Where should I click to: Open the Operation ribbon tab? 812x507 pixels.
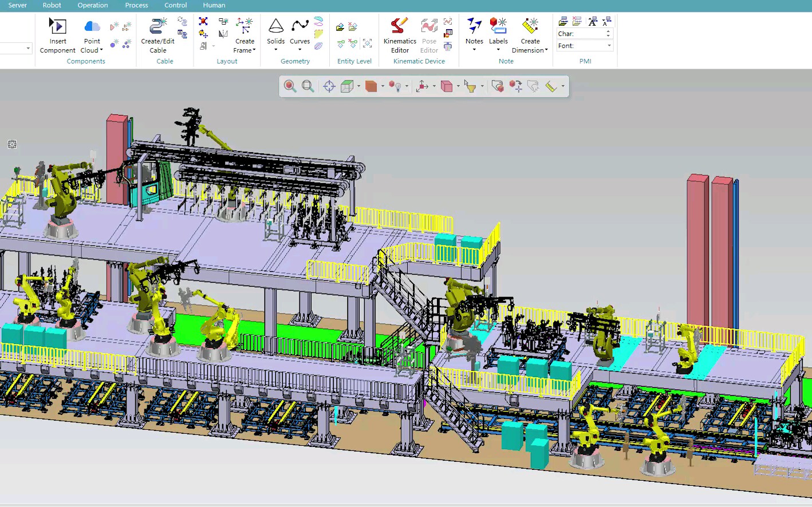[x=93, y=5]
